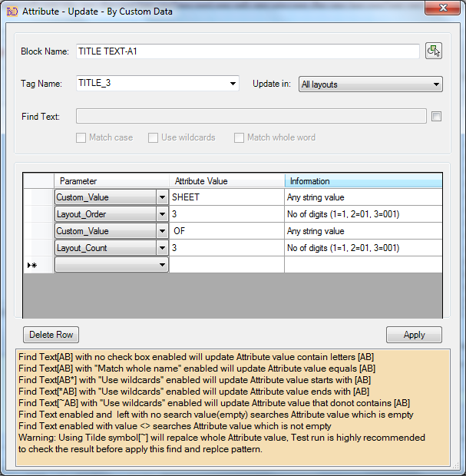Enable the Find Text checkbox
466x476 pixels.
click(x=436, y=116)
